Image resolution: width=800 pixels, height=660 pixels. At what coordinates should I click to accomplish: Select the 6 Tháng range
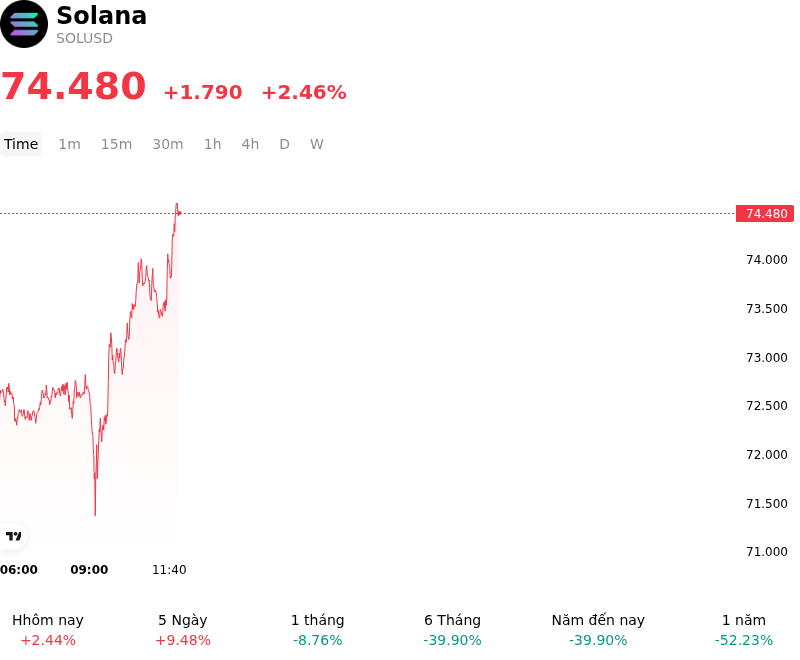pyautogui.click(x=453, y=630)
